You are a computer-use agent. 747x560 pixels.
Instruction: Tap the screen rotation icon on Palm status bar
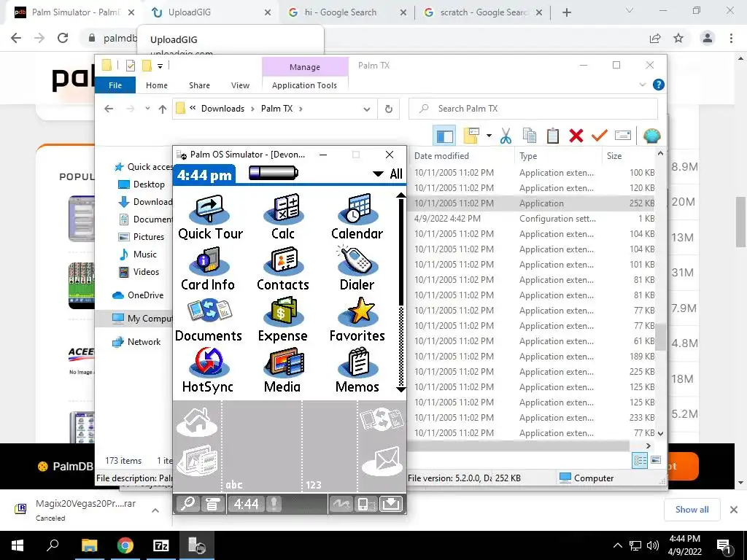[366, 504]
